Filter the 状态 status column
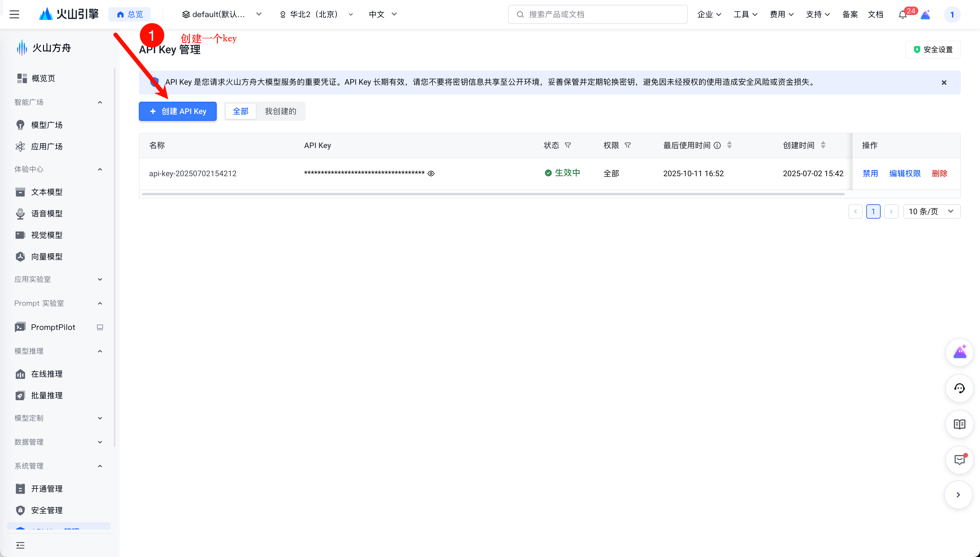 568,145
